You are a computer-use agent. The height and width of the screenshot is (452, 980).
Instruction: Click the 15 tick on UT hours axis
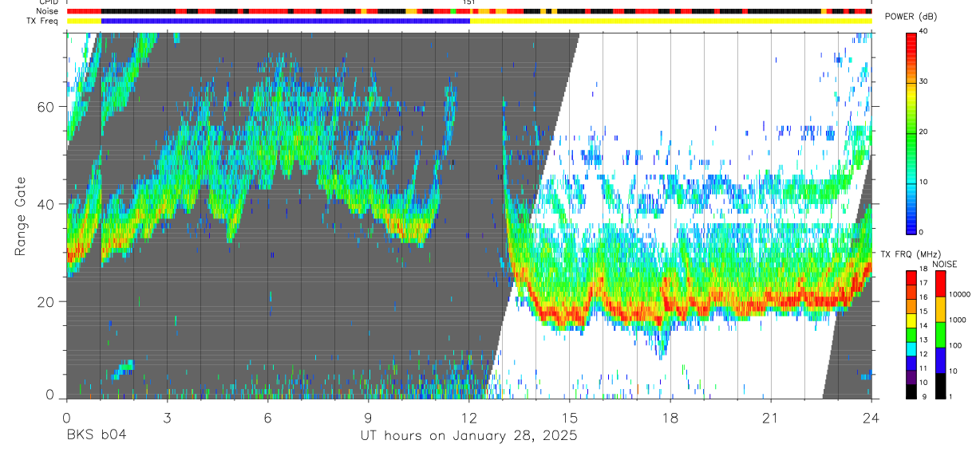[x=569, y=418]
